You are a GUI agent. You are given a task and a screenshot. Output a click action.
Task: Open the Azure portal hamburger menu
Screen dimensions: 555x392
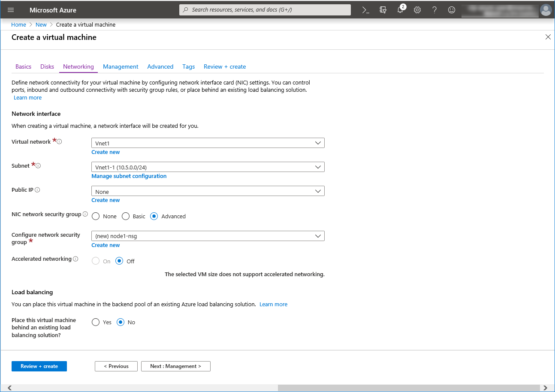tap(11, 10)
